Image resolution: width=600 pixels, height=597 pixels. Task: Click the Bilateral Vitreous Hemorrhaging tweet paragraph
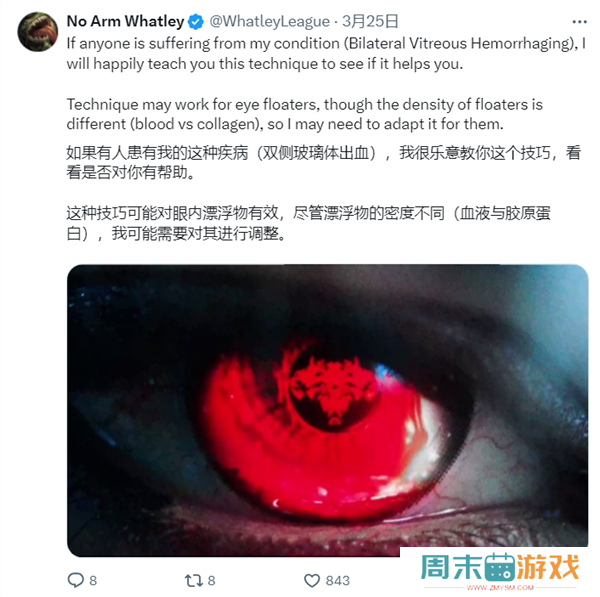[326, 54]
